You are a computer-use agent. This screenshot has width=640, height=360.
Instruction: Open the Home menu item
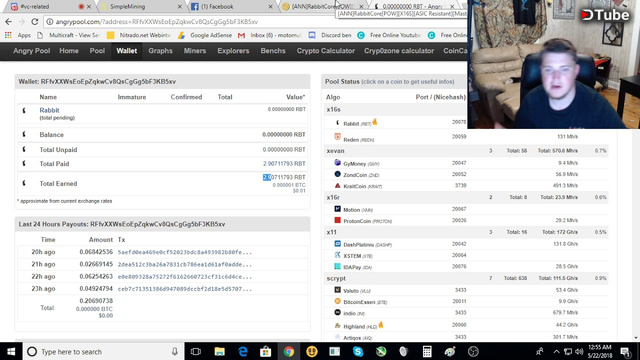(69, 51)
